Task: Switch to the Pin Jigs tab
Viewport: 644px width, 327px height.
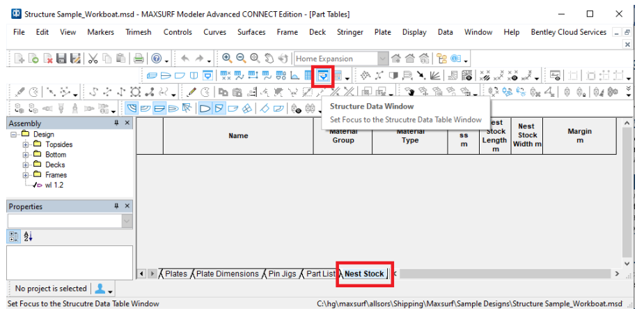Action: click(282, 274)
